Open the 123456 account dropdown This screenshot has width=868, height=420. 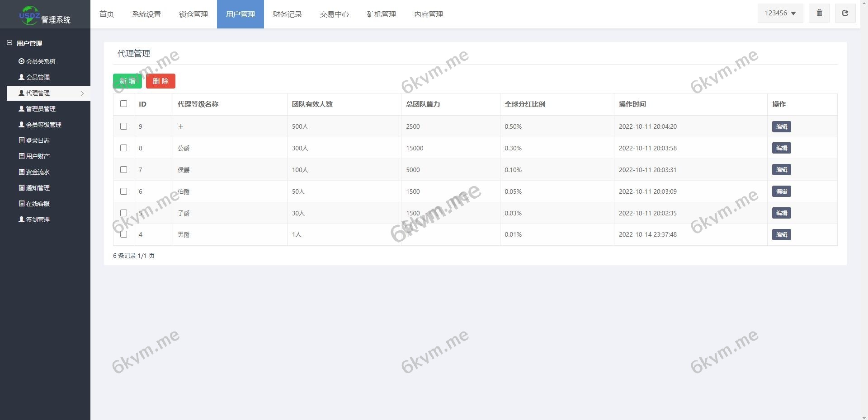click(780, 13)
